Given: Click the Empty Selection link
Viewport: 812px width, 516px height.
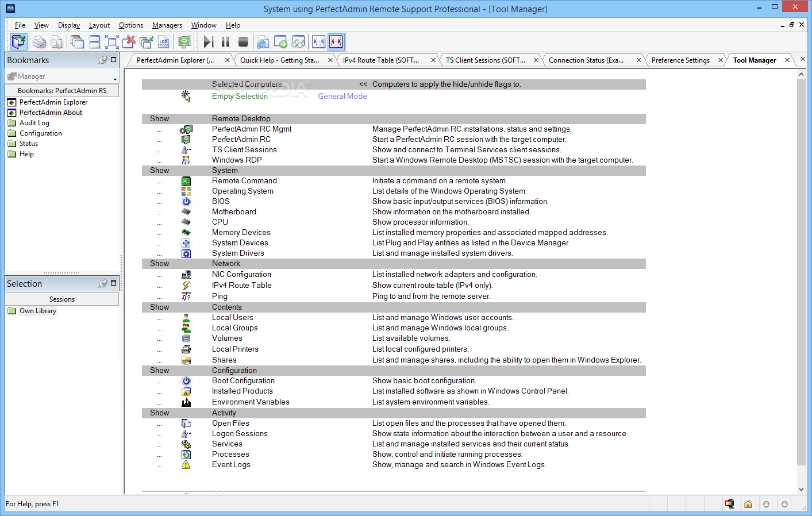Looking at the screenshot, I should (x=240, y=97).
